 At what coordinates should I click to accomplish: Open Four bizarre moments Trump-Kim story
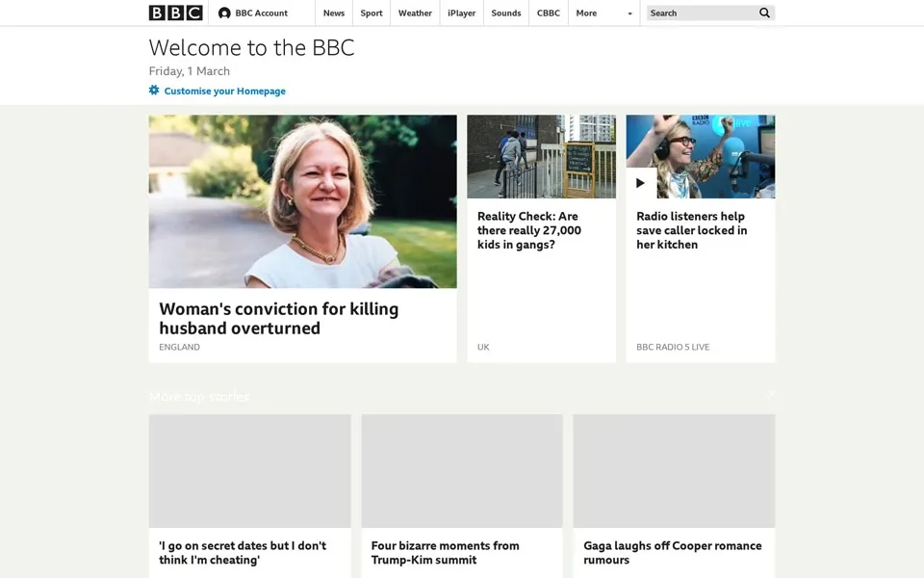[x=445, y=553]
